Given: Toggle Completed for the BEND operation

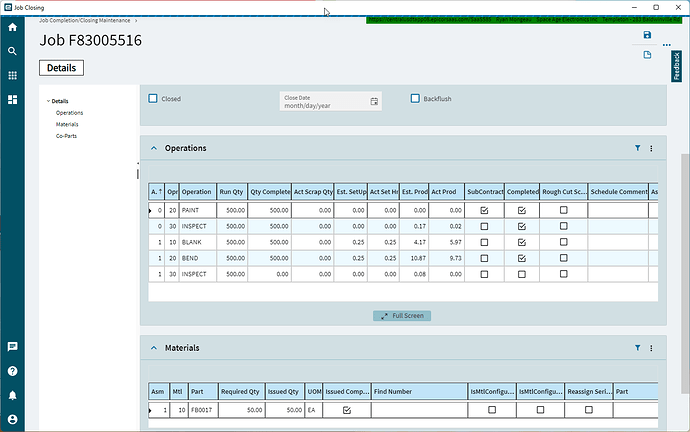Looking at the screenshot, I should (521, 258).
